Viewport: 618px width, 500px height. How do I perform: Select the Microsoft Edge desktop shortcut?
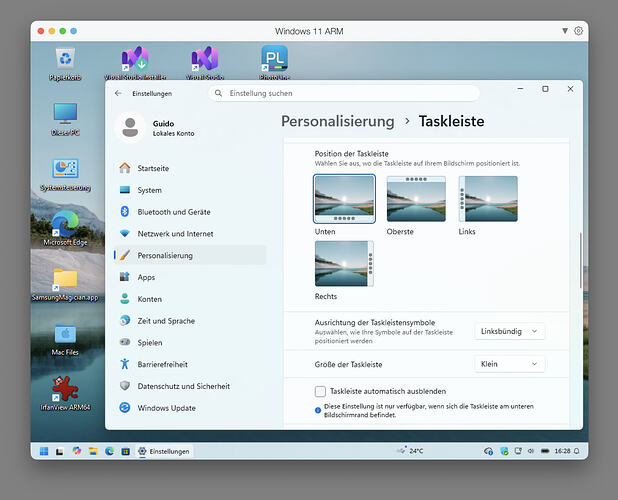click(65, 229)
